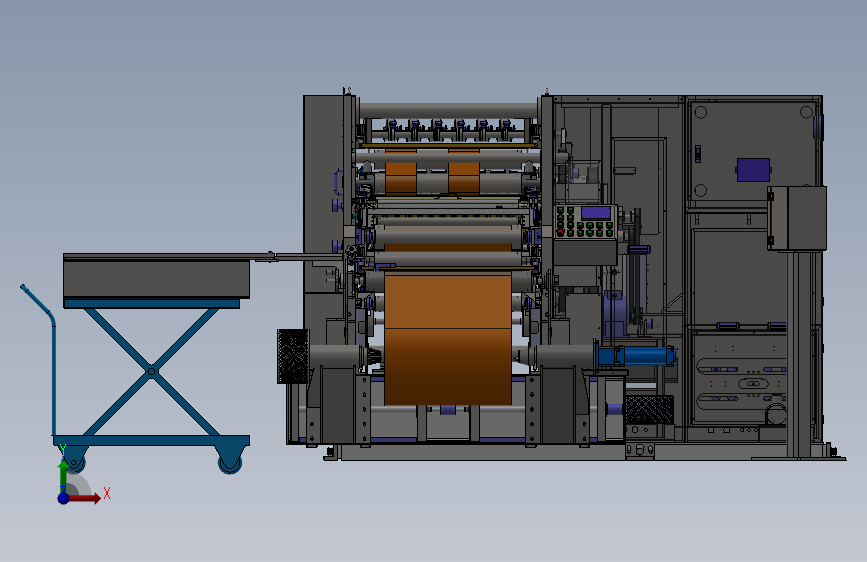Select the large orange material roll
Image resolution: width=867 pixels, height=562 pixels.
pos(448,338)
